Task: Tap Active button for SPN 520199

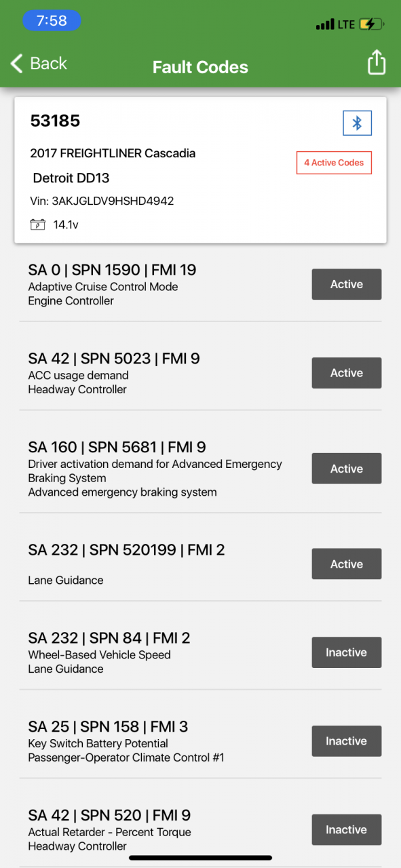Action: click(347, 564)
